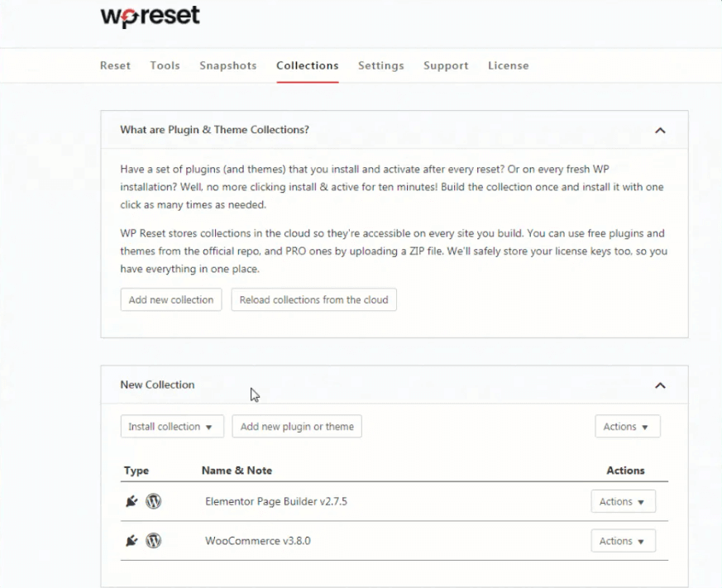
Task: Switch to the Support tab
Action: (446, 65)
